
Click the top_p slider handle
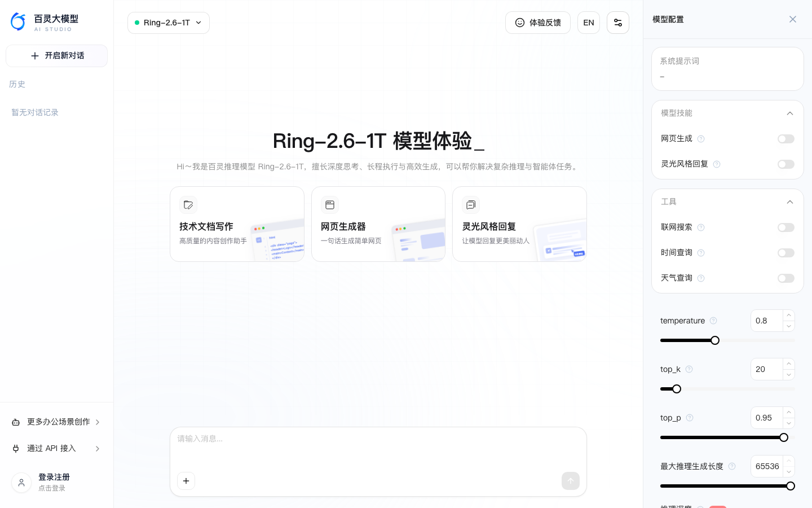(x=784, y=437)
